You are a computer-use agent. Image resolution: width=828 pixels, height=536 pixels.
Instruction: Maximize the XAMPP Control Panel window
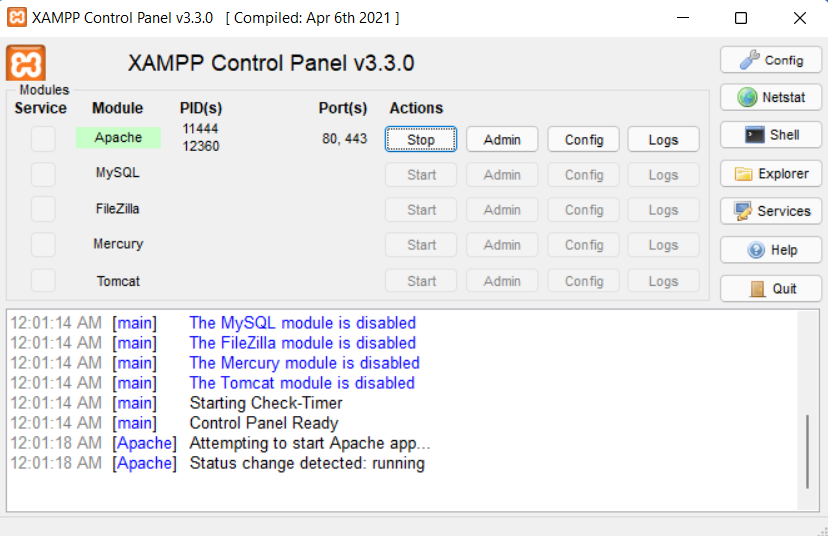point(741,18)
